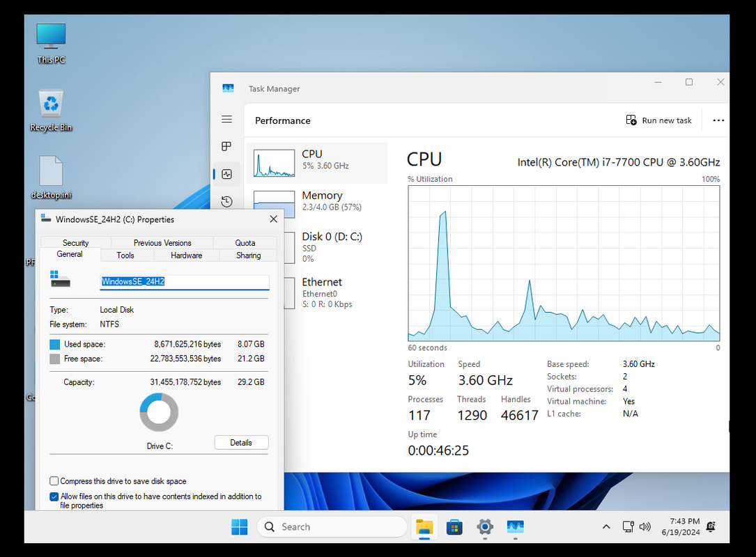Viewport: 756px width, 557px height.
Task: Minimize the Task Manager window
Action: tap(658, 82)
